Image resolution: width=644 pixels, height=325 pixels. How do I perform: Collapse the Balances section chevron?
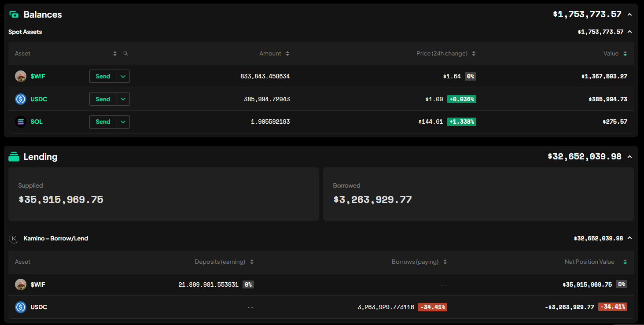(x=629, y=15)
